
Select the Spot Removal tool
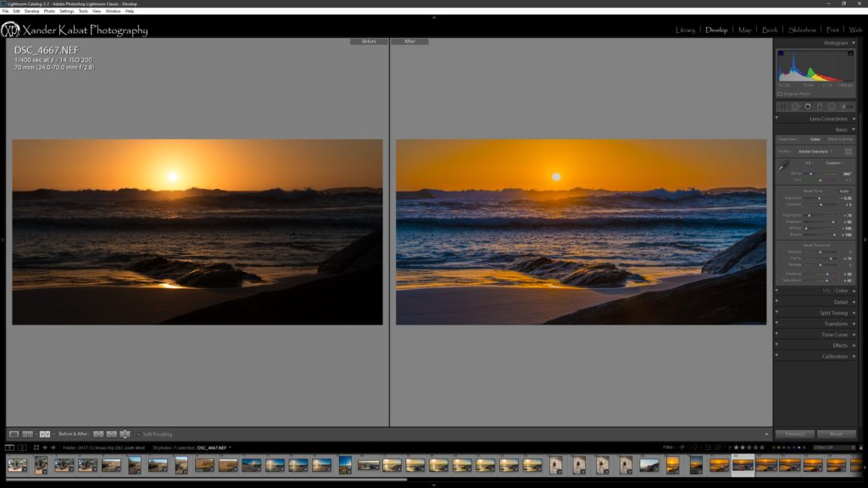pyautogui.click(x=795, y=107)
